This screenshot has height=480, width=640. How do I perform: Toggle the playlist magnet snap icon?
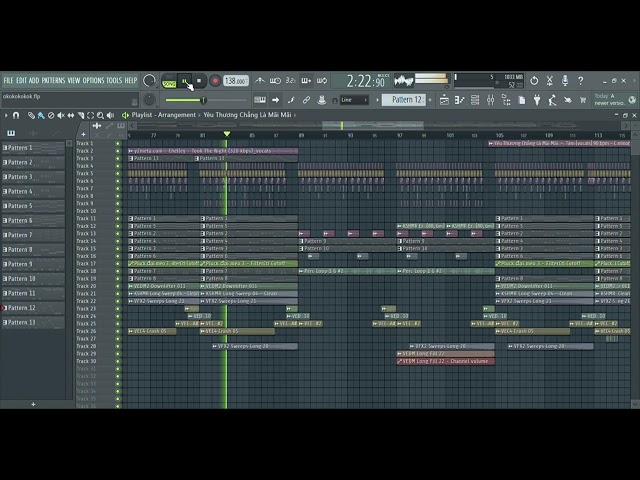pyautogui.click(x=16, y=116)
